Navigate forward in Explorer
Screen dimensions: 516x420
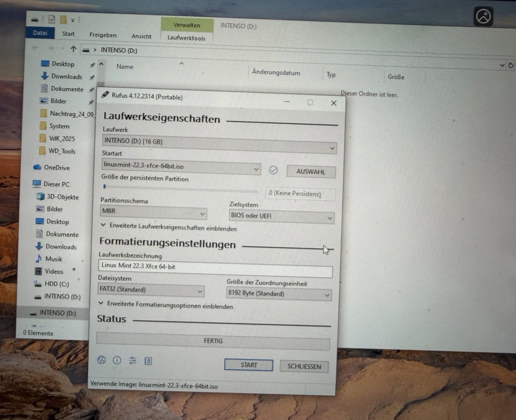click(x=50, y=48)
